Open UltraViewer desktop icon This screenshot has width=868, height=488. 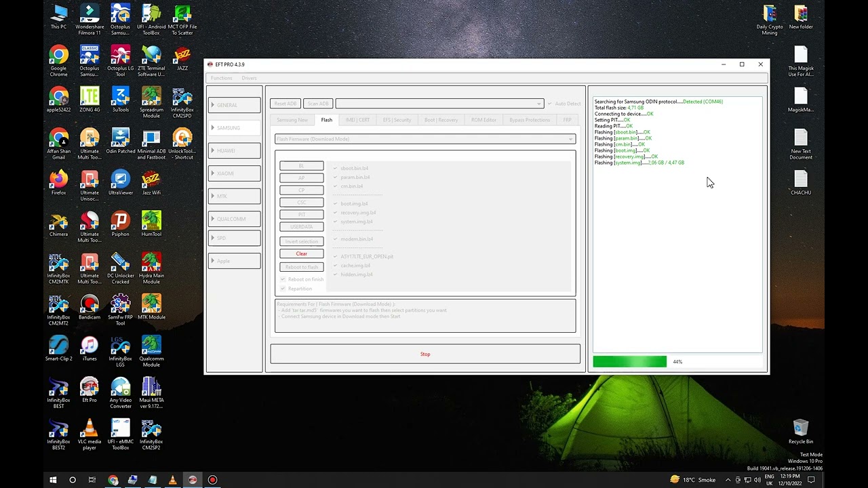[x=121, y=183]
